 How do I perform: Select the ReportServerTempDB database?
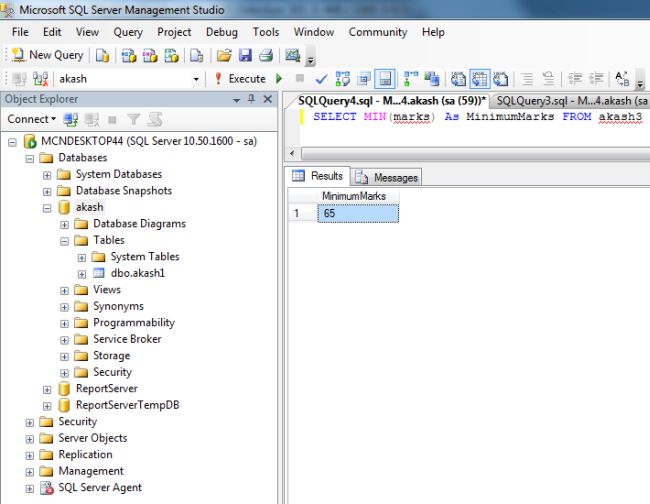(127, 405)
